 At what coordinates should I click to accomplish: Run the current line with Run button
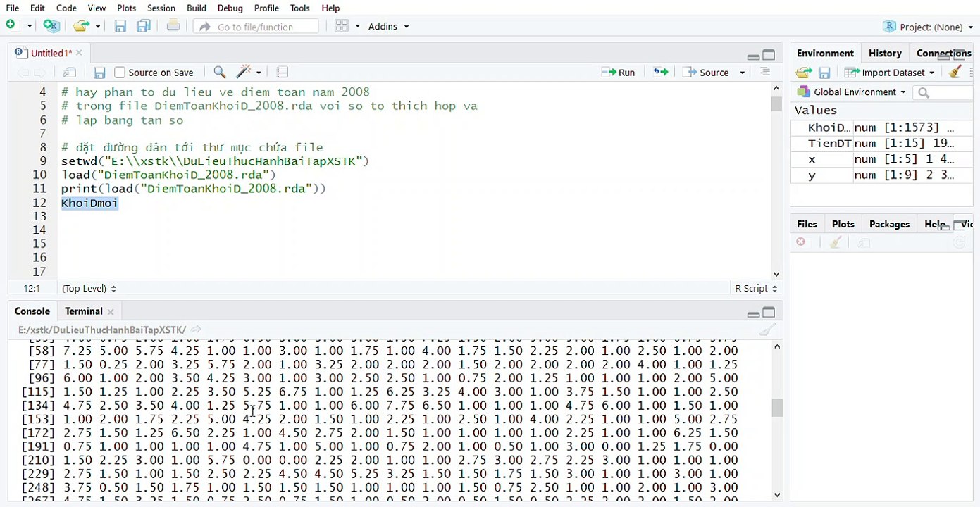click(x=618, y=73)
